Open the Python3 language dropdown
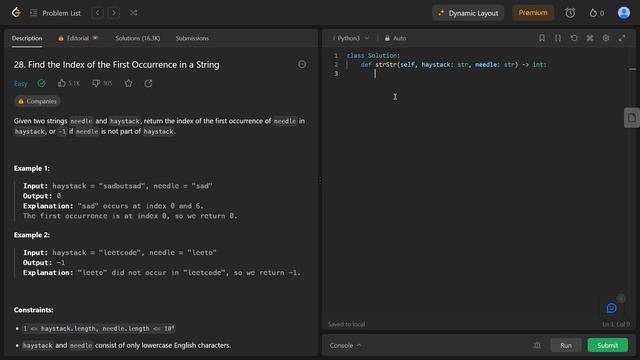 (x=351, y=38)
